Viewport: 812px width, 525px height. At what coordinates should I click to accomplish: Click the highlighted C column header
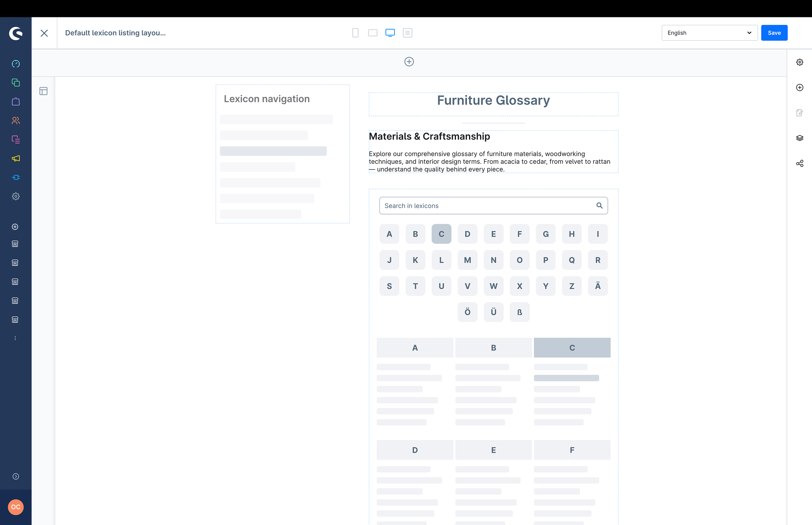572,348
